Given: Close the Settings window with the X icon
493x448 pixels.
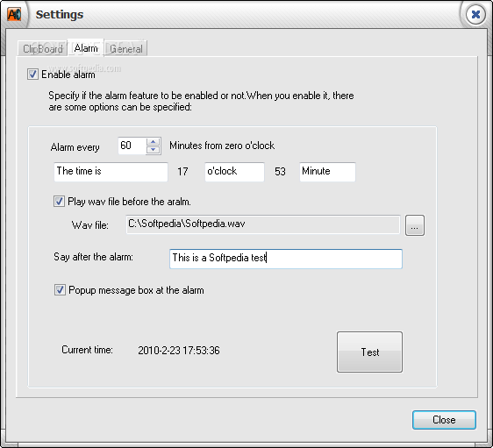Looking at the screenshot, I should click(475, 14).
